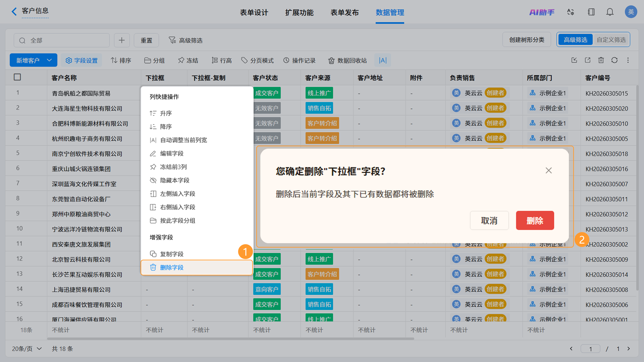Confirm with red 删除 button
Viewport: 644px width, 362px height.
[535, 220]
